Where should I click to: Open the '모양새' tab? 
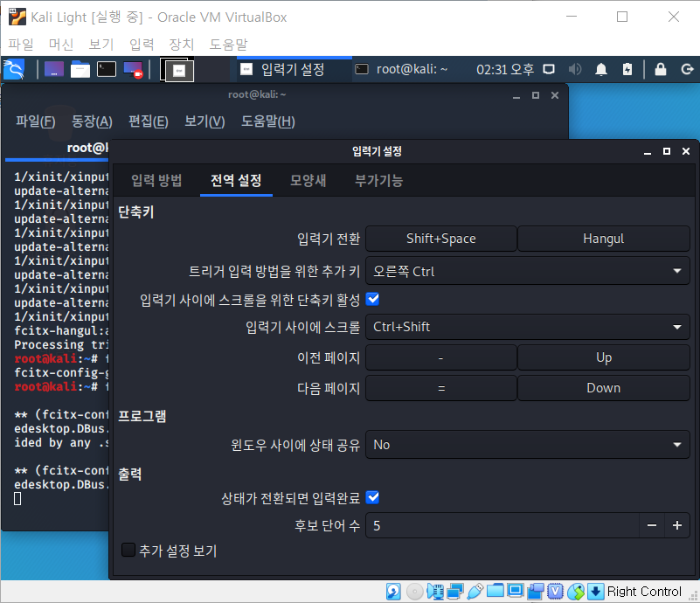(x=308, y=180)
